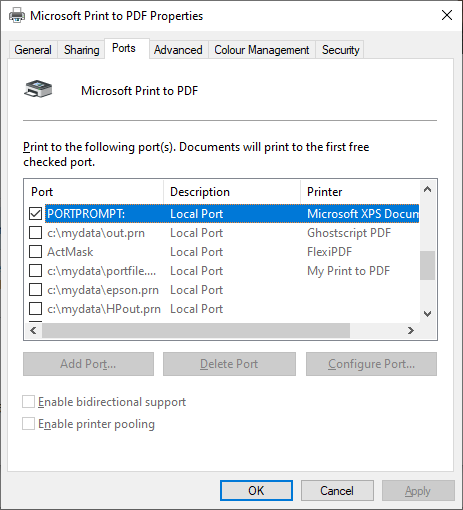Image resolution: width=463 pixels, height=510 pixels.
Task: Click the Port column header
Action: (94, 192)
